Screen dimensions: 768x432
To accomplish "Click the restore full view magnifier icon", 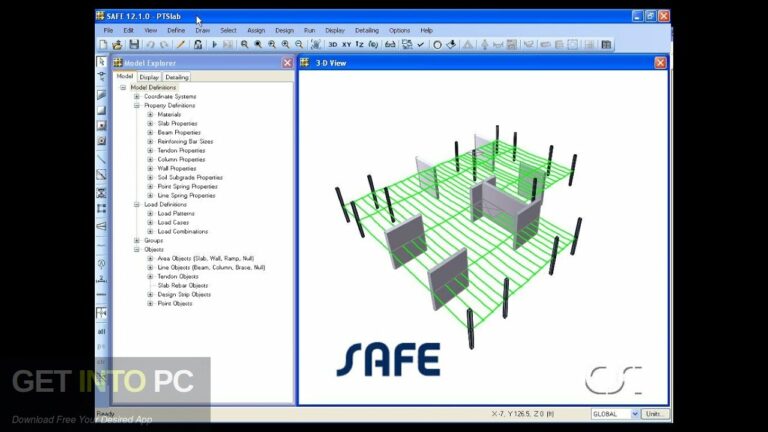I will coord(258,45).
